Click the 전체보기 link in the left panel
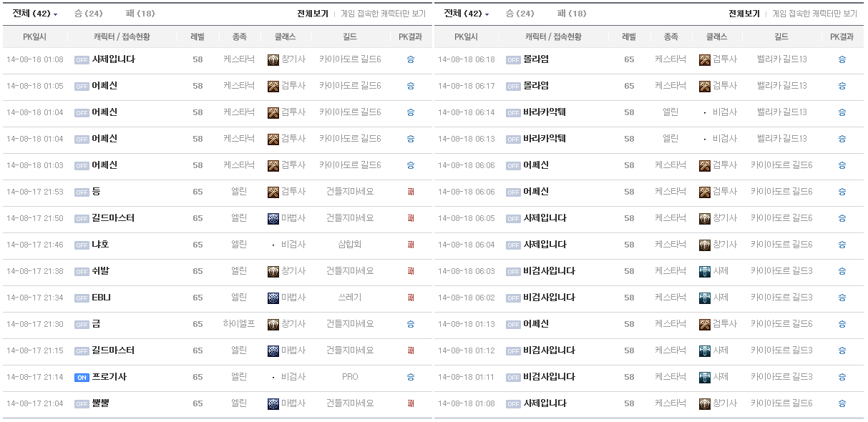 coord(313,14)
